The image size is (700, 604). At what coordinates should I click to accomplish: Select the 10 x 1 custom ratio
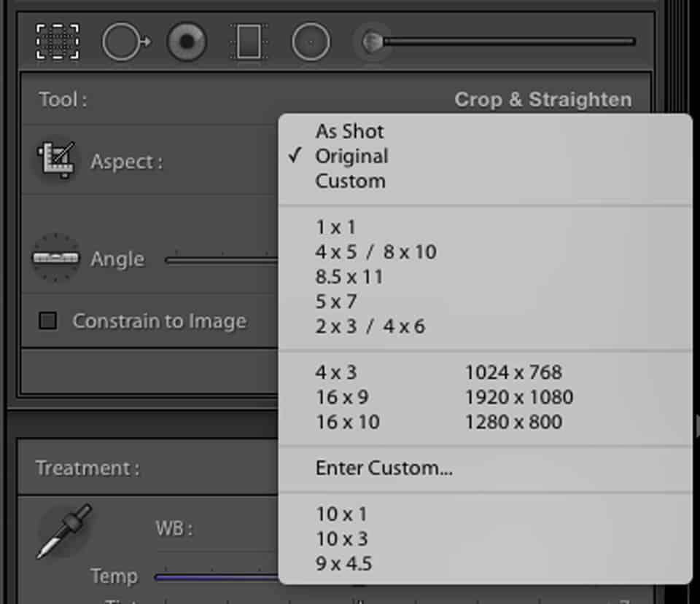486,514
